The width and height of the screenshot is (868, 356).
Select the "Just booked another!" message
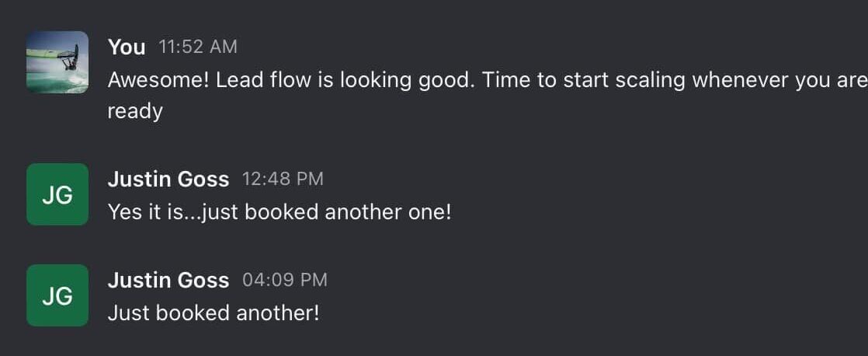(x=214, y=313)
